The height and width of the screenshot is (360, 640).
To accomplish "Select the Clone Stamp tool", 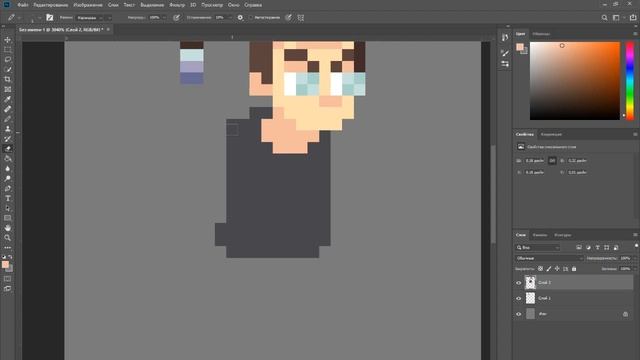I will pyautogui.click(x=8, y=129).
